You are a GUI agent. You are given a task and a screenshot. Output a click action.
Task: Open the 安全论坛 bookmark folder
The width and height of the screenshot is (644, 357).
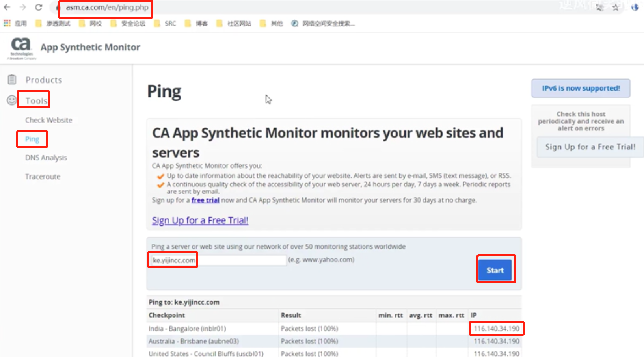128,23
